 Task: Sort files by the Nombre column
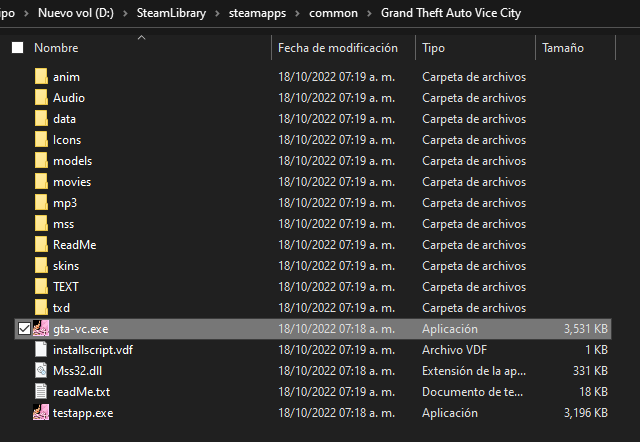click(56, 48)
